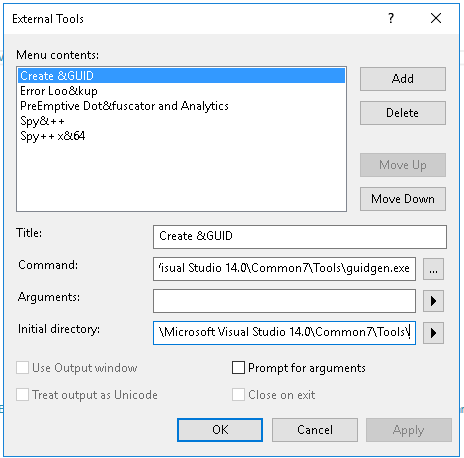Click the question mark help icon
The width and height of the screenshot is (464, 458).
click(x=391, y=18)
